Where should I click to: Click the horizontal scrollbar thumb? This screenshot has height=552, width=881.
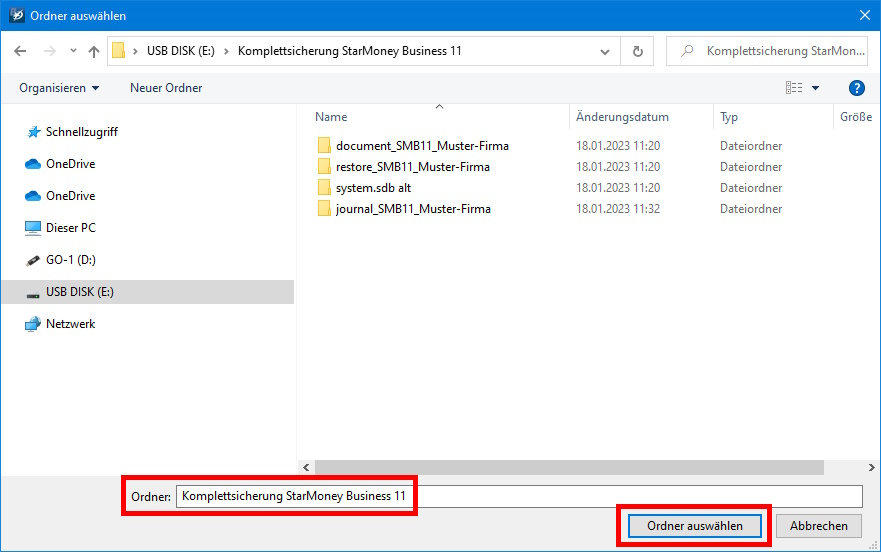point(569,467)
